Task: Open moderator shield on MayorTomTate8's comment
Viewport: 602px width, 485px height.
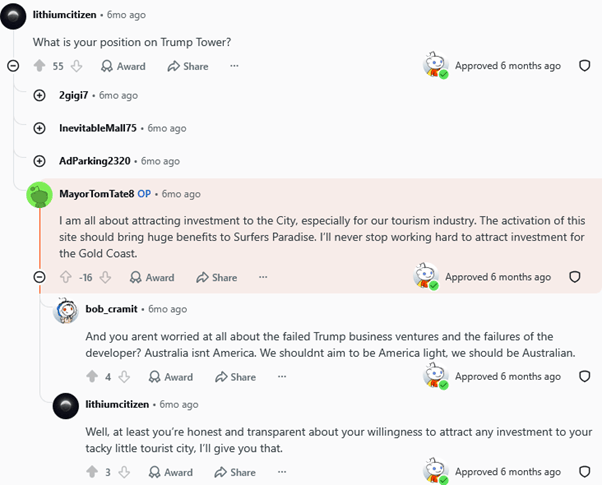Action: (x=574, y=277)
